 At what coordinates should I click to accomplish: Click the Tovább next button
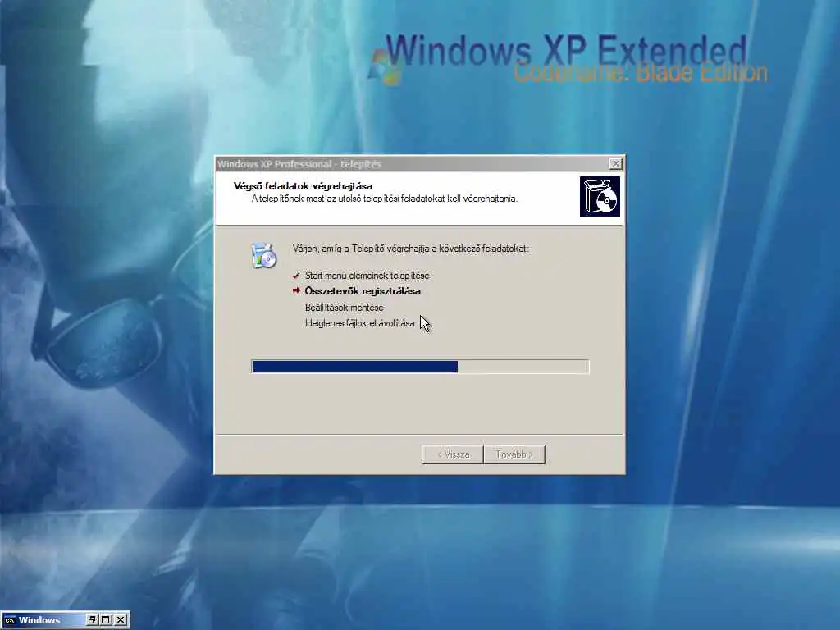click(514, 454)
